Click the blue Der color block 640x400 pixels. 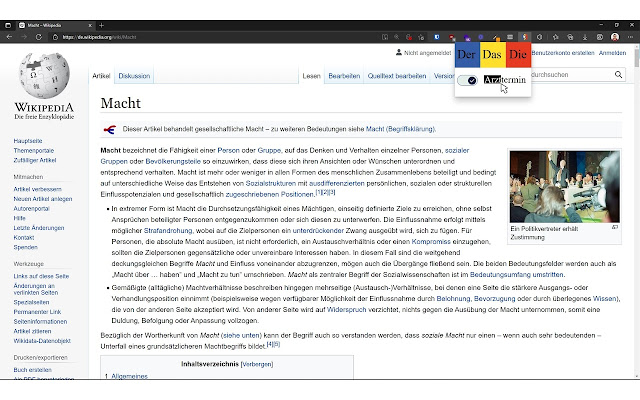(x=467, y=55)
